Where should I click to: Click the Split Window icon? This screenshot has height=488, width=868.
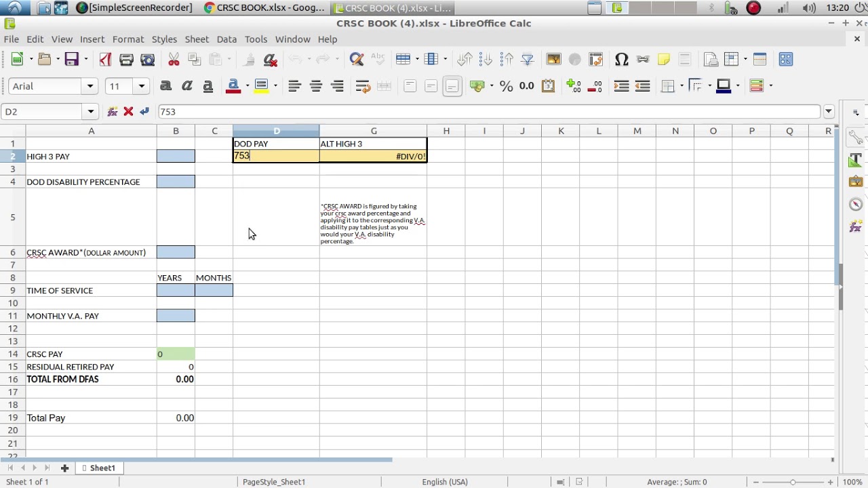(x=759, y=60)
